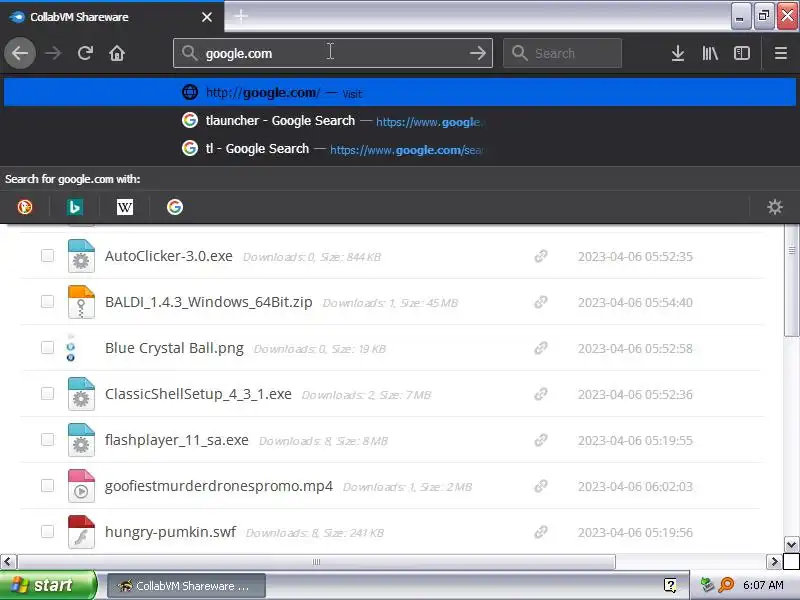Image resolution: width=800 pixels, height=600 pixels.
Task: Open goofiestmurderdronespromo.mp4 file link
Action: coord(219,486)
